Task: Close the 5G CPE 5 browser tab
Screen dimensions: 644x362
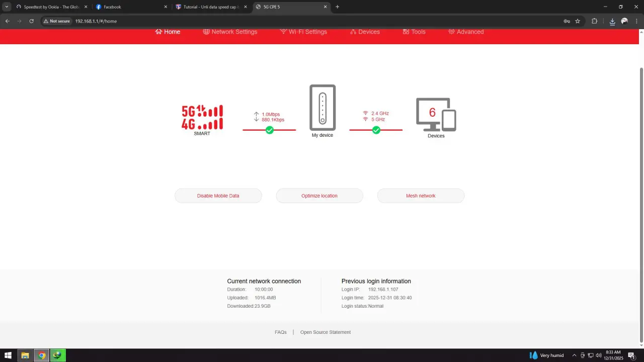Action: click(325, 7)
